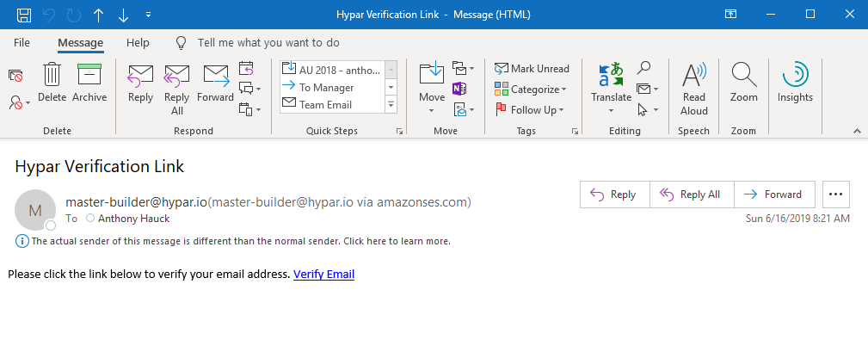Go to previous item with up arrow
This screenshot has width=868, height=352.
click(99, 15)
